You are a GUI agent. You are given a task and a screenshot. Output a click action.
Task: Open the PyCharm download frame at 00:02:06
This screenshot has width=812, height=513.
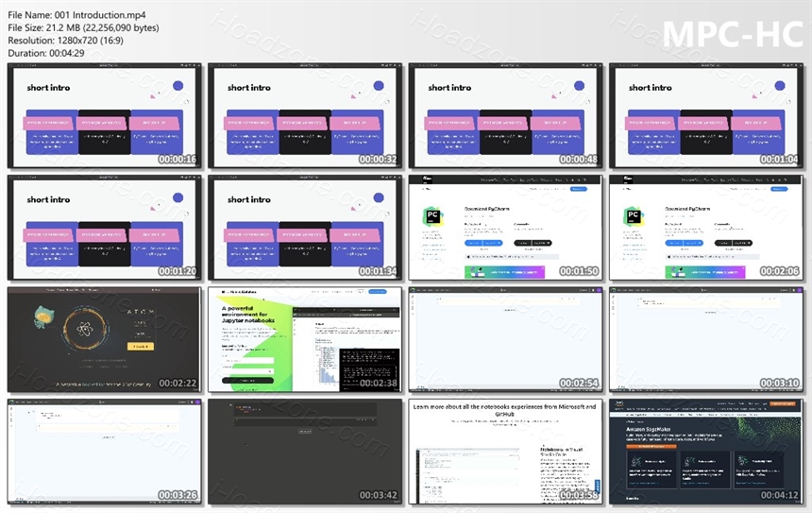point(706,228)
